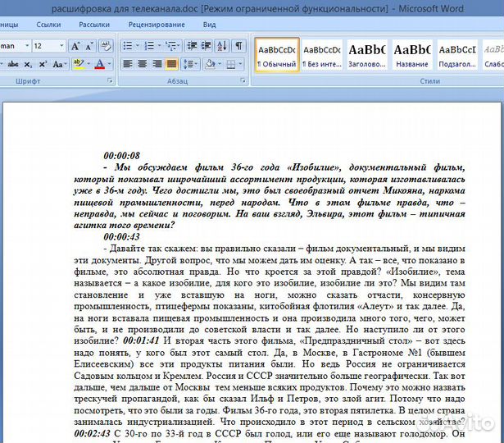
Task: Click the bulleted list icon
Action: pos(128,46)
